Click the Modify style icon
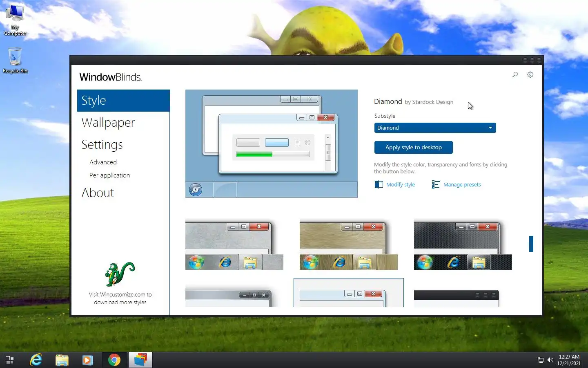Image resolution: width=588 pixels, height=368 pixels. tap(379, 184)
